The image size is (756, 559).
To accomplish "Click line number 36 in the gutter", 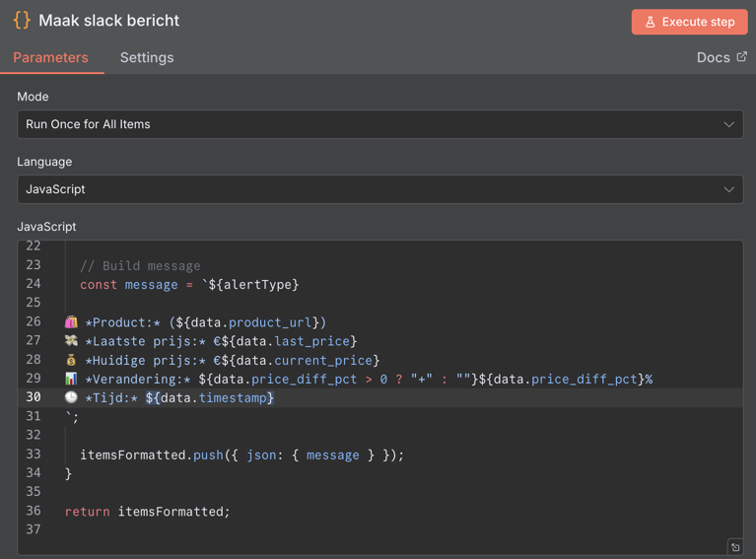I will [34, 511].
